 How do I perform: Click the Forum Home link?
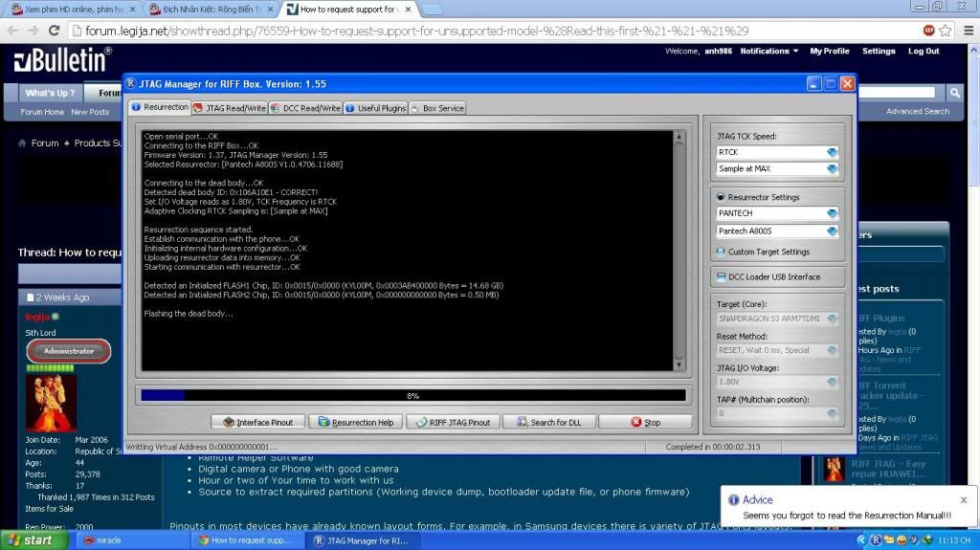(x=42, y=112)
